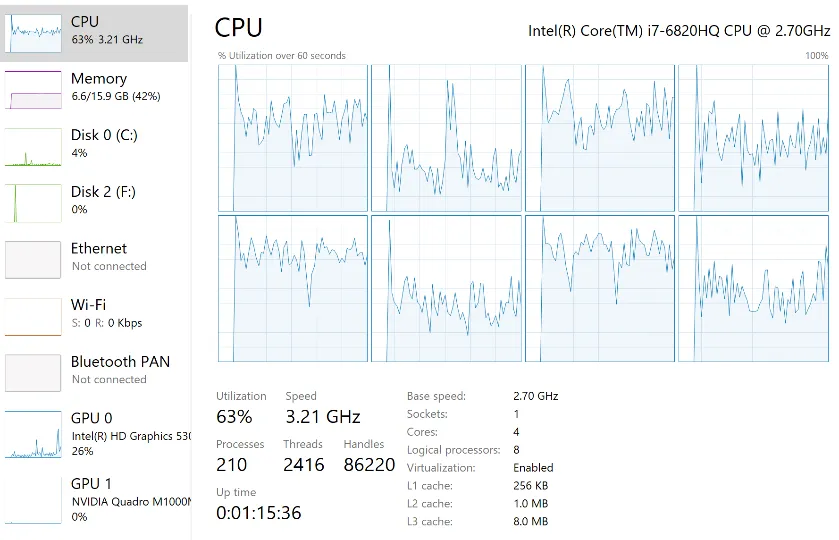Click the 3.21 GHz speed value below the graphs
The image size is (839, 540).
point(322,417)
